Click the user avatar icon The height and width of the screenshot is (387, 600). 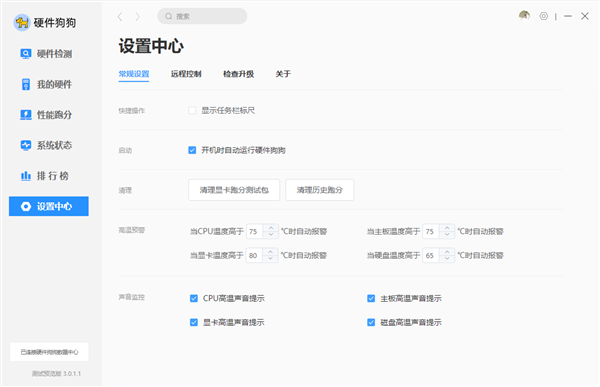point(524,16)
